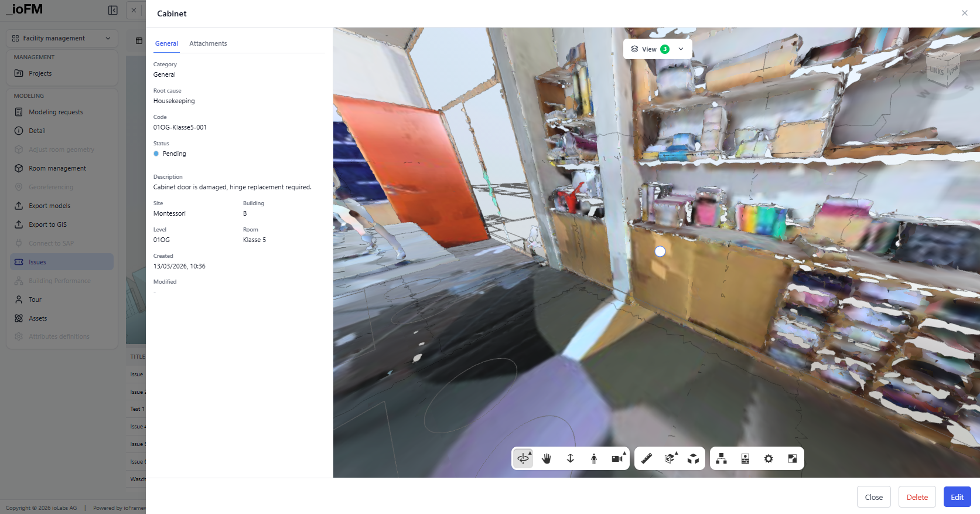980x514 pixels.
Task: Click the Edit button
Action: (957, 497)
